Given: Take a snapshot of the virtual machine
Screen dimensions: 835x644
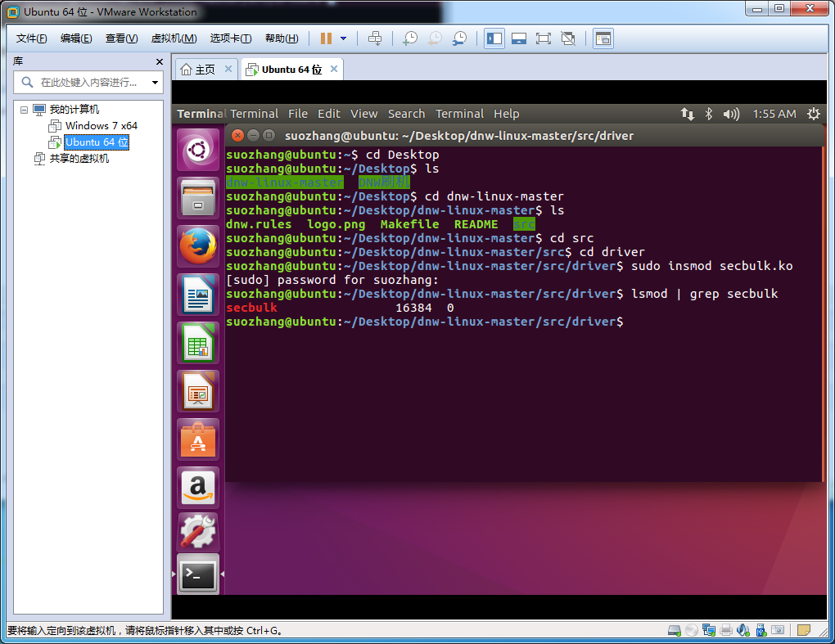Looking at the screenshot, I should pyautogui.click(x=410, y=38).
